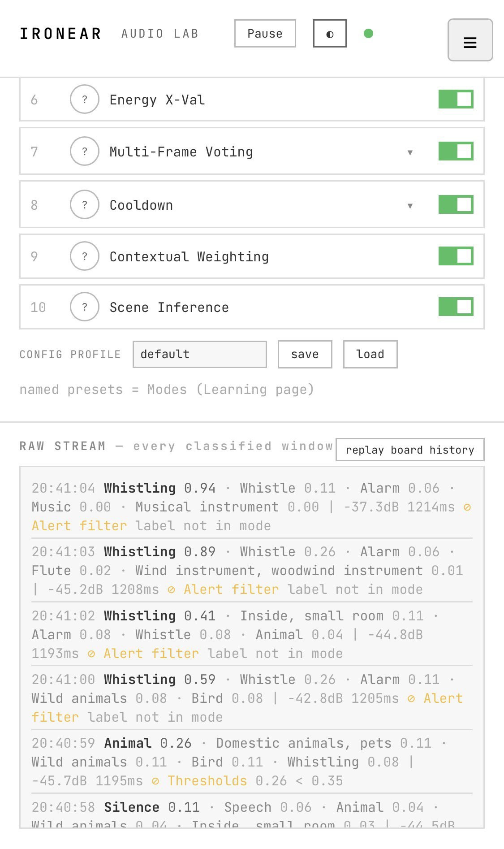Image resolution: width=504 pixels, height=849 pixels.
Task: Show Cooldown help question icon
Action: (x=84, y=204)
